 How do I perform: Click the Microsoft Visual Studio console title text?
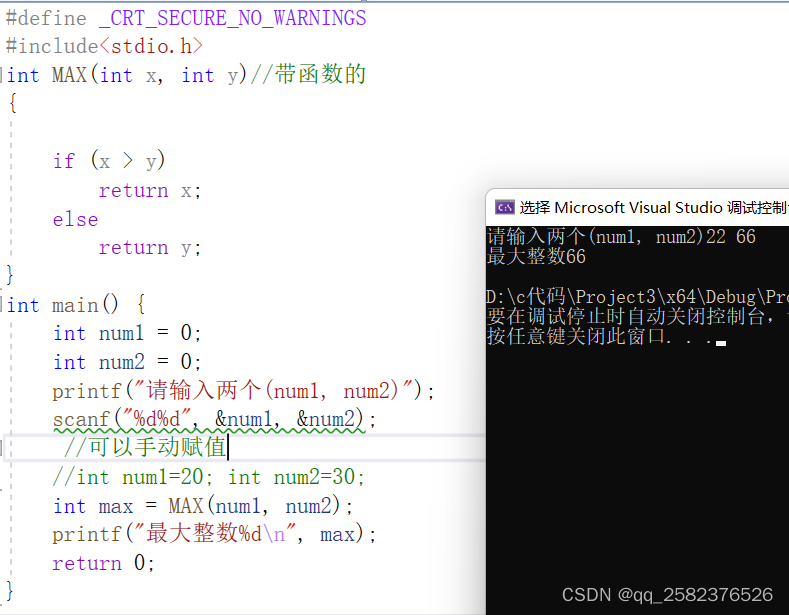click(x=654, y=208)
